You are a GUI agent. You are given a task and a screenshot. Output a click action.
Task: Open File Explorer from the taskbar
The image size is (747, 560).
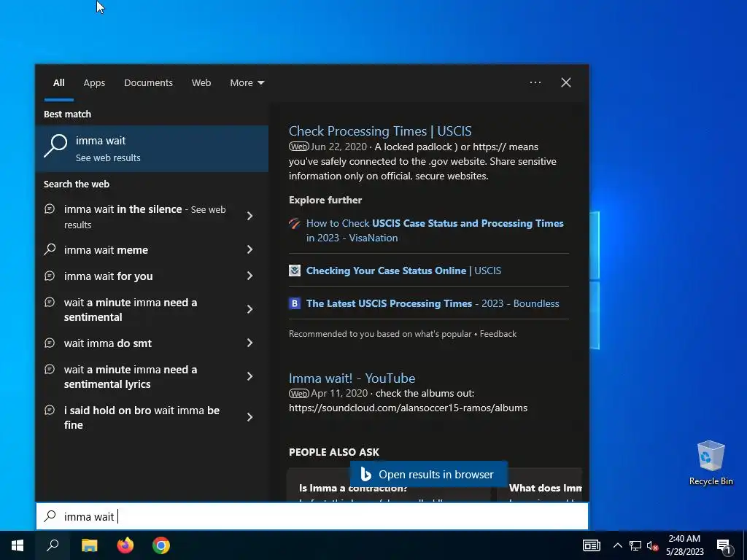pos(89,545)
